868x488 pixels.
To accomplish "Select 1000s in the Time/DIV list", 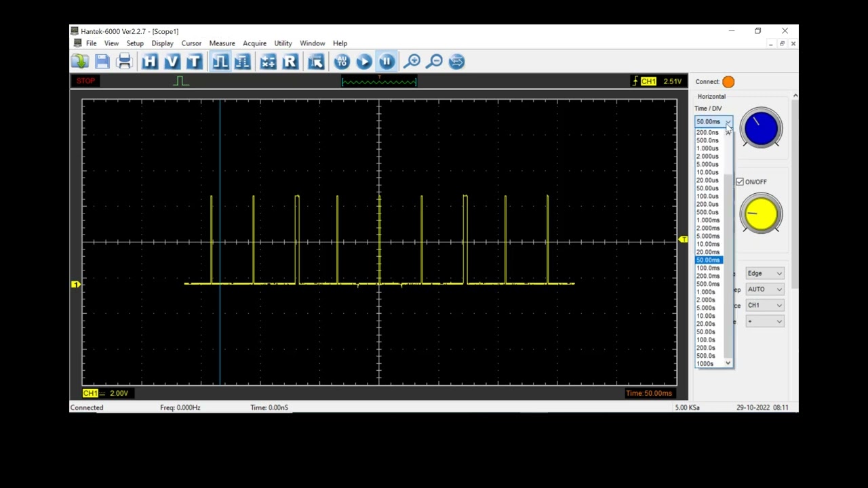I will point(709,364).
